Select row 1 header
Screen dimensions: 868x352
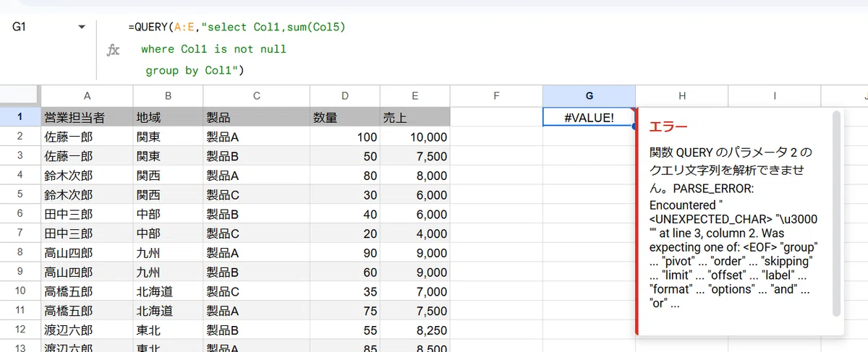[x=20, y=116]
